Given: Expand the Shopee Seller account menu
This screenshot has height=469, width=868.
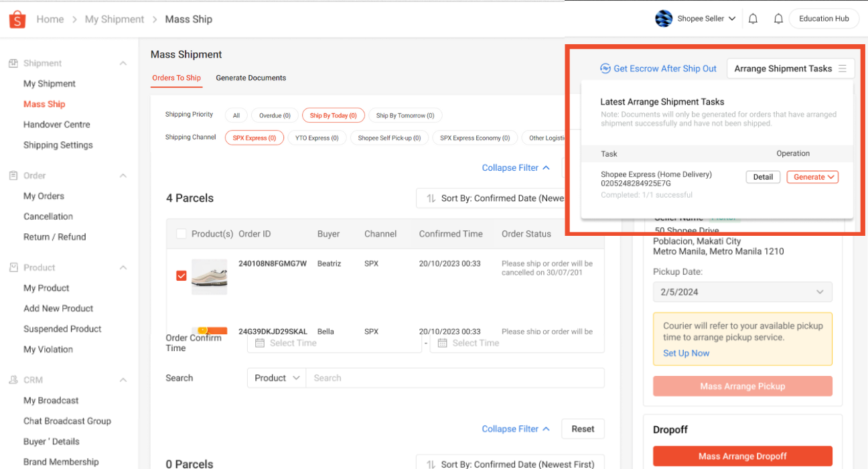Looking at the screenshot, I should (x=696, y=18).
